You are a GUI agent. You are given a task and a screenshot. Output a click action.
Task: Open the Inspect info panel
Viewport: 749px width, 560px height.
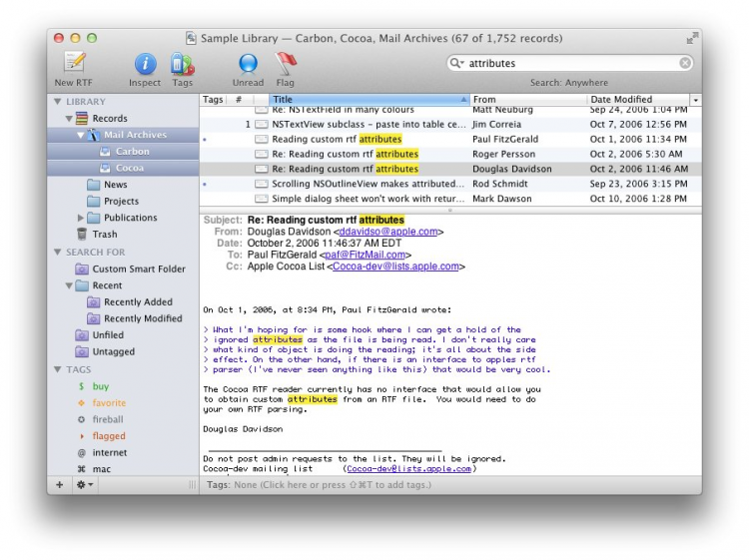(x=145, y=64)
